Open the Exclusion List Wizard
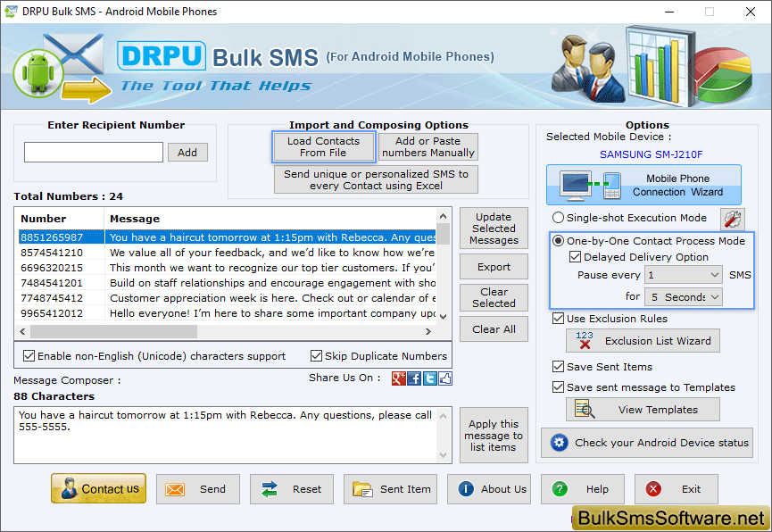This screenshot has height=532, width=772. [x=643, y=341]
